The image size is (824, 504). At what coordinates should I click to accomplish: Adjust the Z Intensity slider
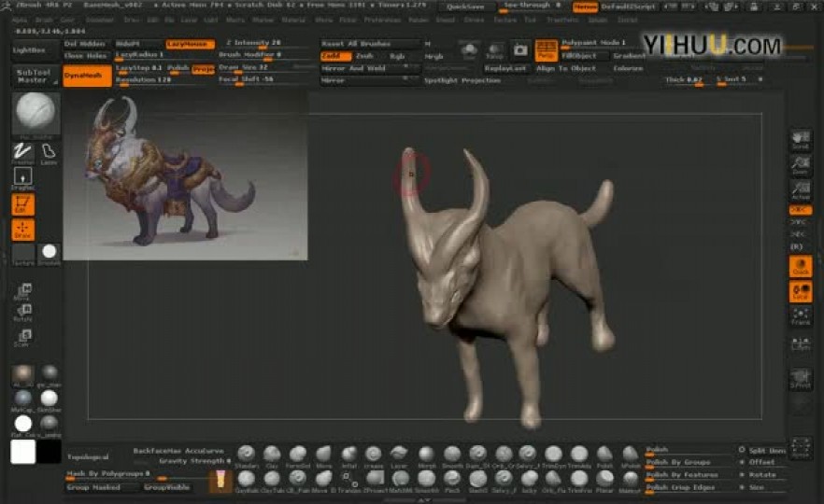click(x=266, y=44)
